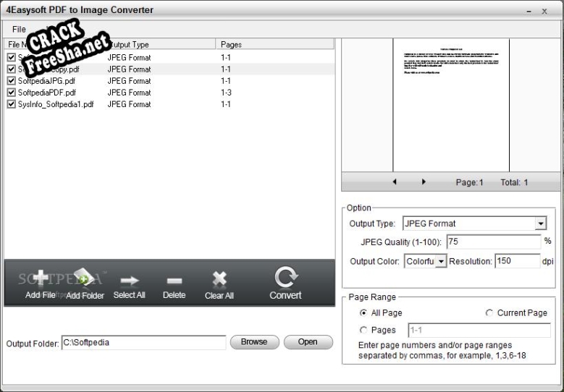The height and width of the screenshot is (392, 564).
Task: Choose the Current Page radio option
Action: [489, 313]
